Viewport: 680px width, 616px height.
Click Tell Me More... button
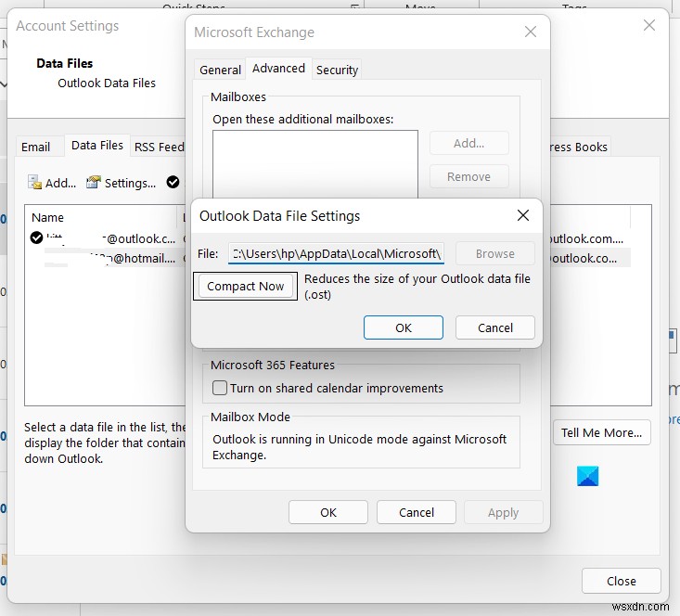(601, 432)
